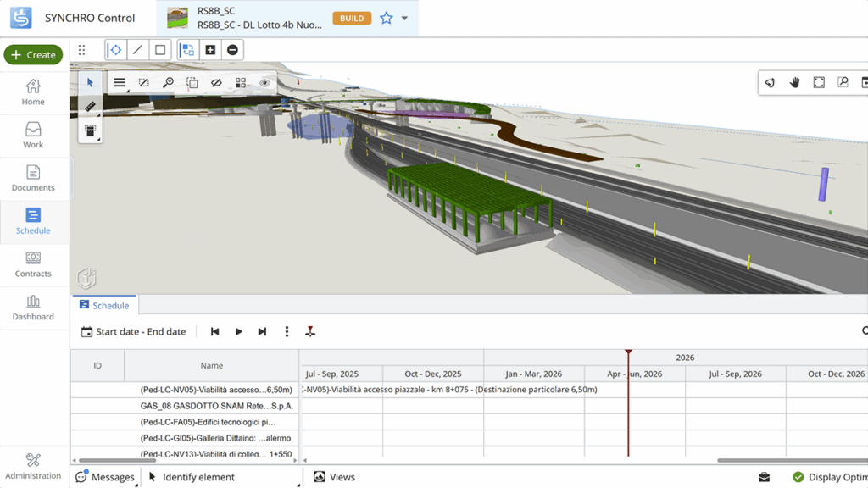Open the Views panel at the bottom
This screenshot has height=488, width=868.
pos(334,476)
